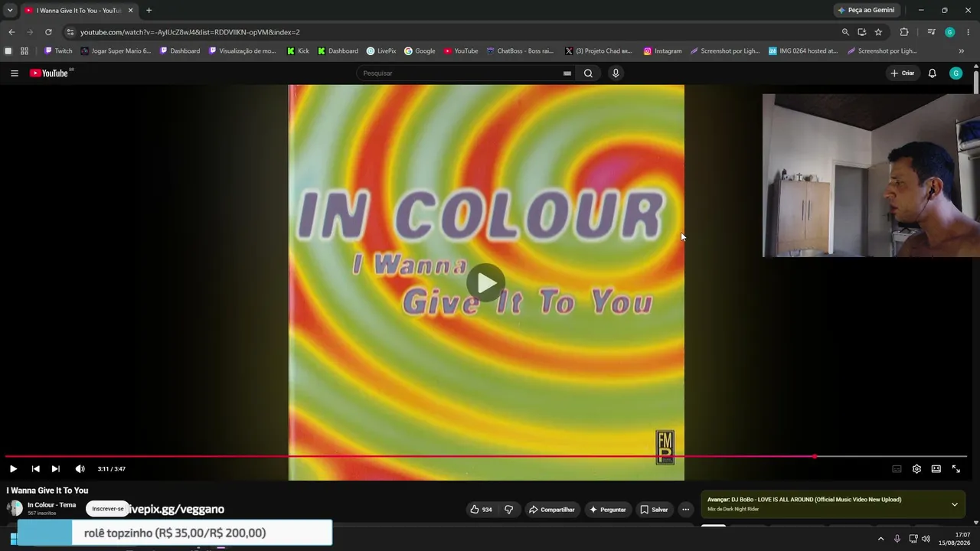The width and height of the screenshot is (980, 551).
Task: Open IMG 0264 hosted at bookmark
Action: click(803, 51)
